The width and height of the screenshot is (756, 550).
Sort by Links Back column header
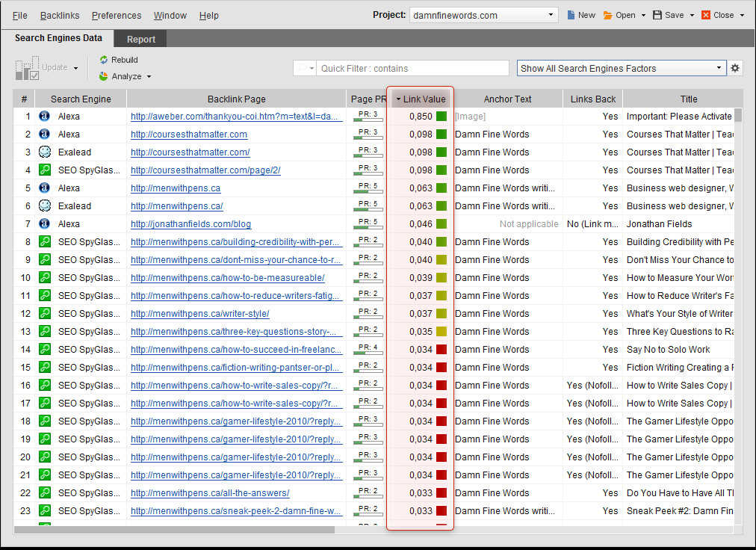point(592,99)
